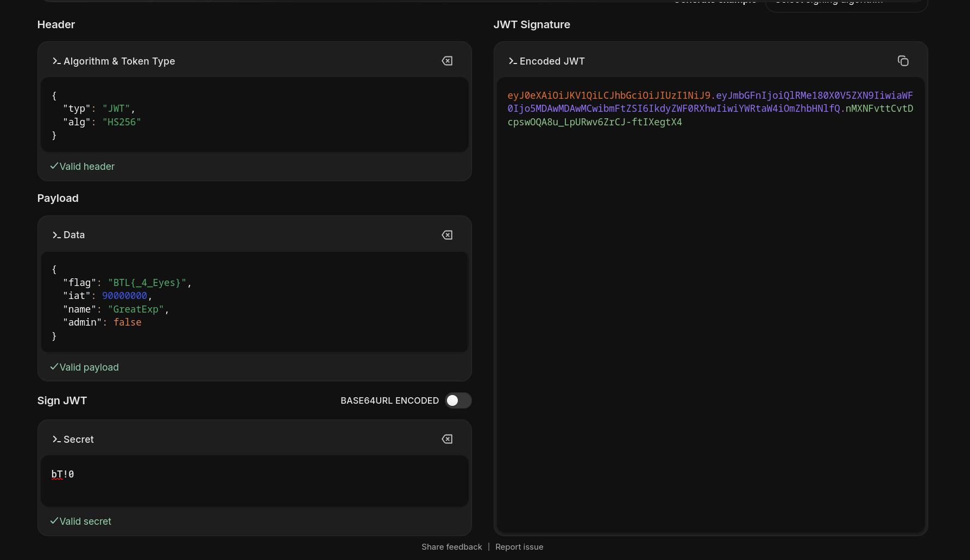Clear the Secret field
Image resolution: width=970 pixels, height=560 pixels.
click(447, 439)
